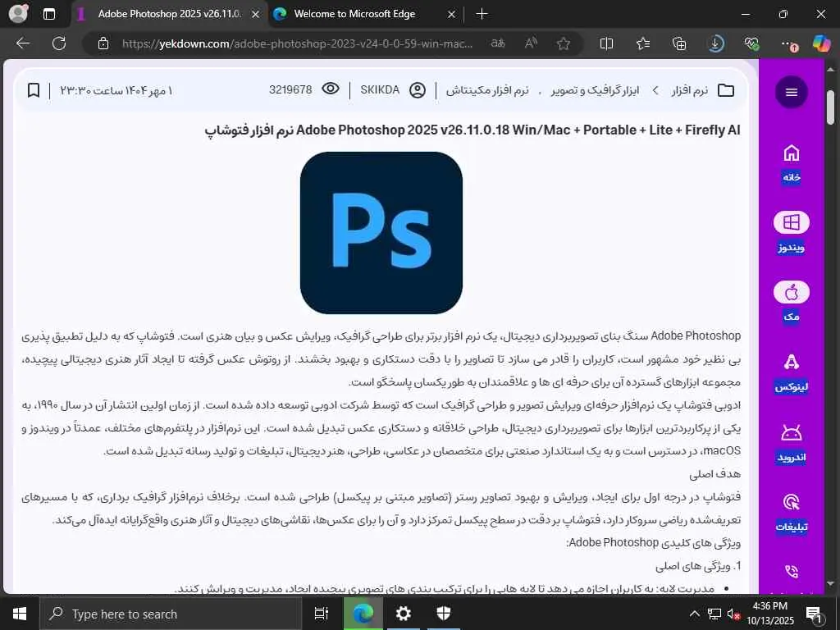
Task: Click the user avatar icon beside SKIKDA
Action: click(418, 90)
